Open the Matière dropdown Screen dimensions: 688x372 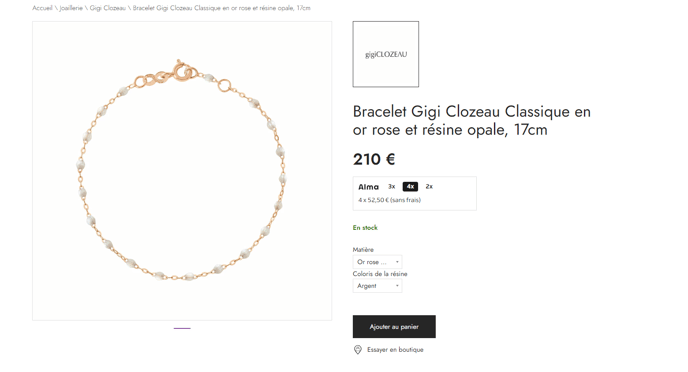(x=377, y=262)
